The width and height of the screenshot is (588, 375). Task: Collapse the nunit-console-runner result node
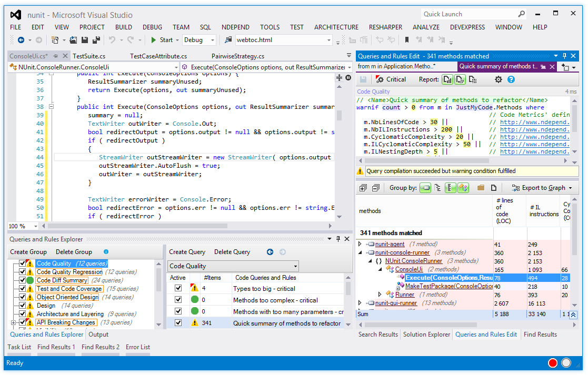point(360,252)
